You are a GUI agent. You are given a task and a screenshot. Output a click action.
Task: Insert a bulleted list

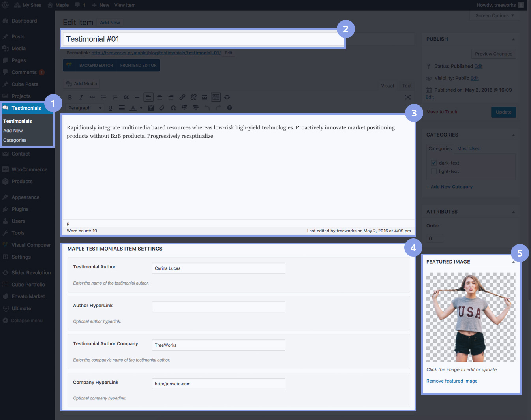coord(103,97)
